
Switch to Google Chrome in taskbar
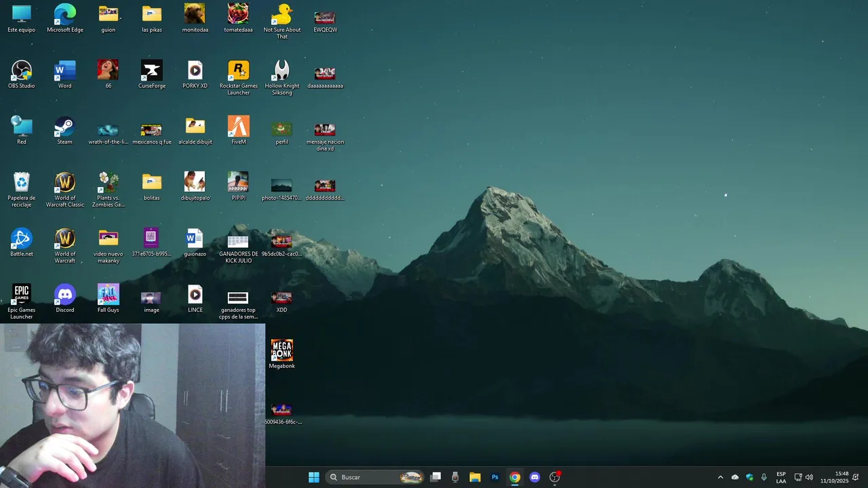coord(515,477)
